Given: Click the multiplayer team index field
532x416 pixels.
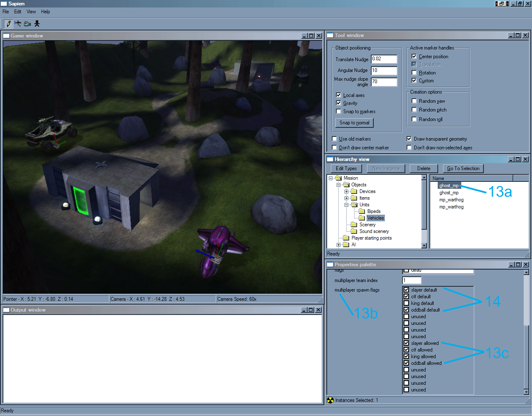Looking at the screenshot, I should pyautogui.click(x=412, y=280).
